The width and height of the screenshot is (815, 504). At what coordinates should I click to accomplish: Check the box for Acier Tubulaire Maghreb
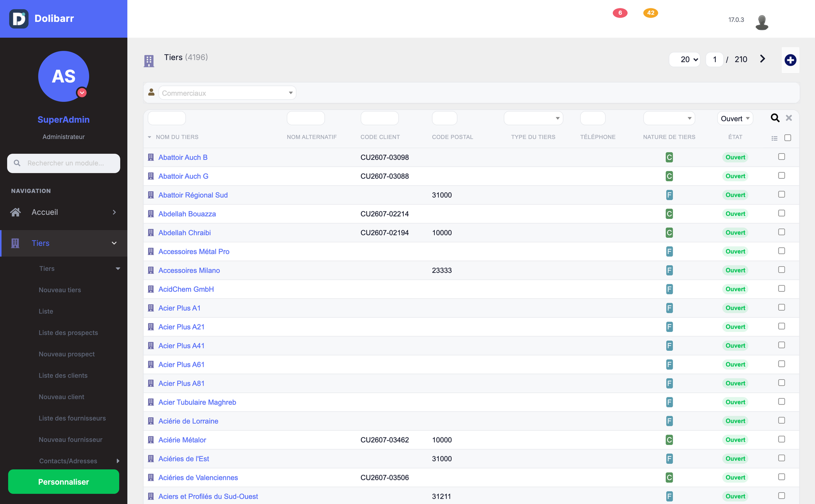[781, 401]
